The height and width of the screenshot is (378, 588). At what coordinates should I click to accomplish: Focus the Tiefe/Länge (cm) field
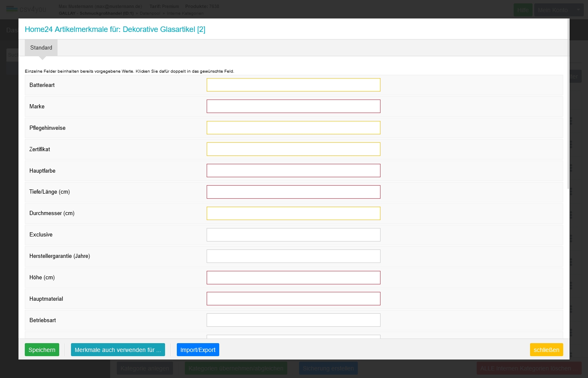click(293, 192)
